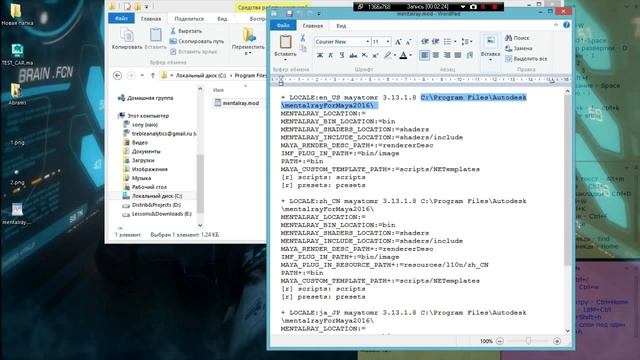Collapse the WordPad ribbon with caret icon
Viewport: 640px width, 360px height.
coord(556,25)
